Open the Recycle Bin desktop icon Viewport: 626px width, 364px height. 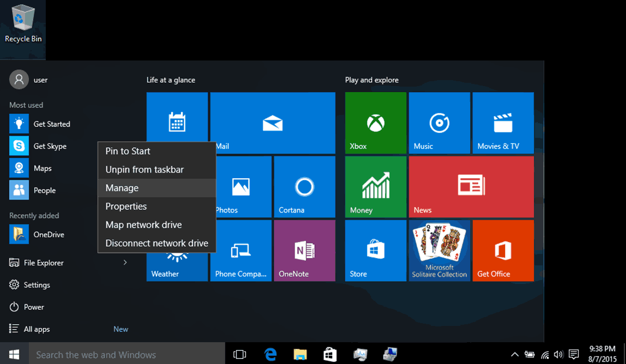pos(23,24)
